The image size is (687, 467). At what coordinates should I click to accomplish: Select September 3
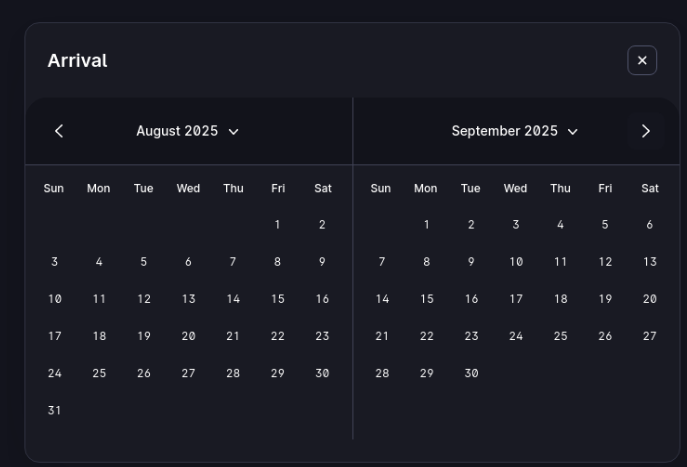point(516,225)
